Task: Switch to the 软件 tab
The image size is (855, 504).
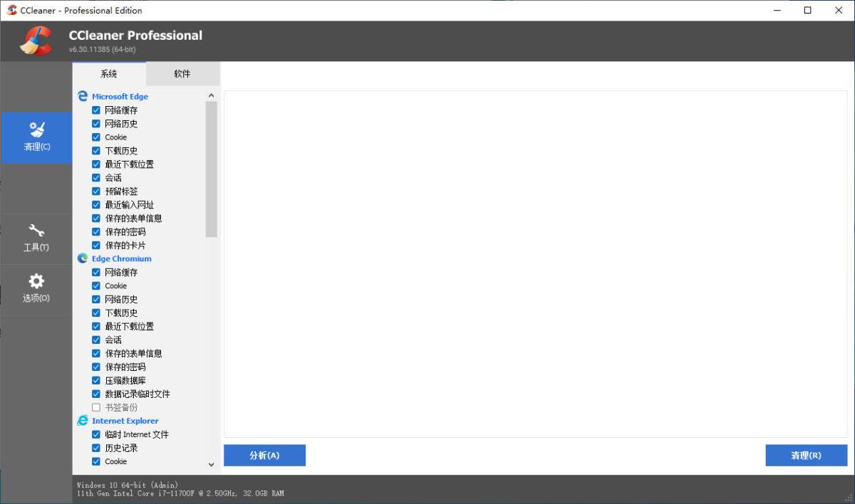Action: pyautogui.click(x=182, y=73)
